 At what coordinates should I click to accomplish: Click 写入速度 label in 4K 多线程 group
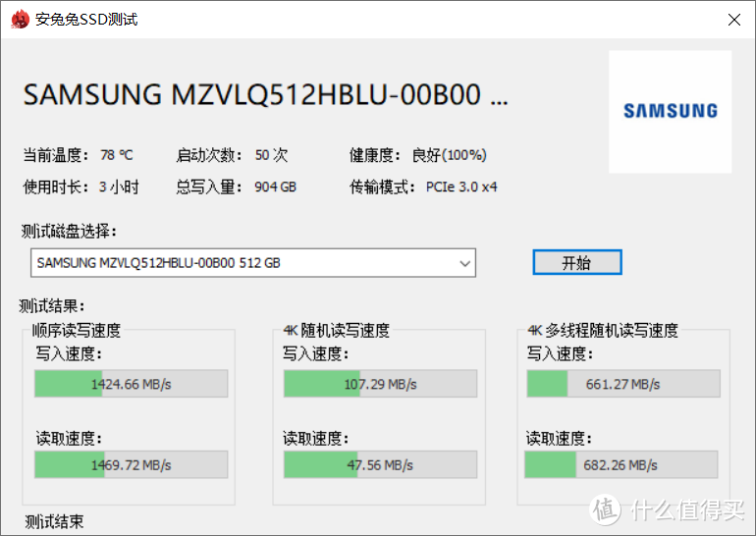tap(560, 353)
